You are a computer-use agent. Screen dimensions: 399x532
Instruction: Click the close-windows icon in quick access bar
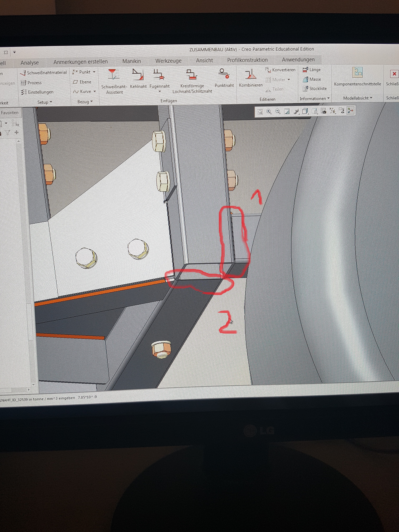6,52
